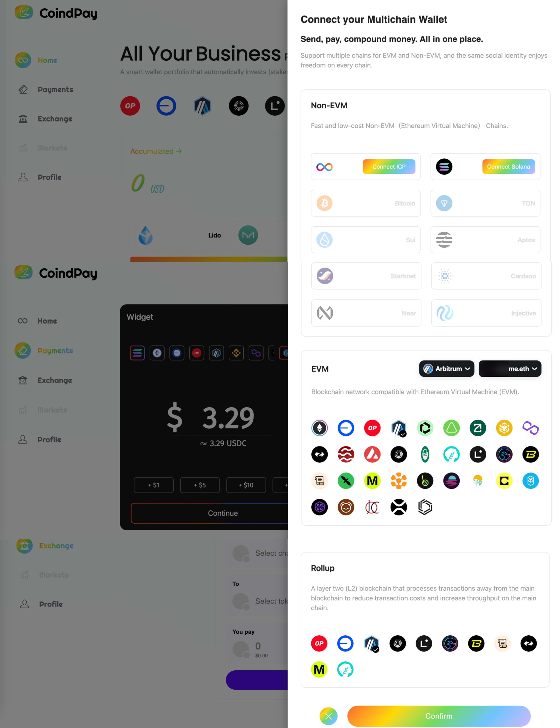Image resolution: width=560 pixels, height=728 pixels.
Task: Select the TON blockchain icon
Action: coord(445,203)
